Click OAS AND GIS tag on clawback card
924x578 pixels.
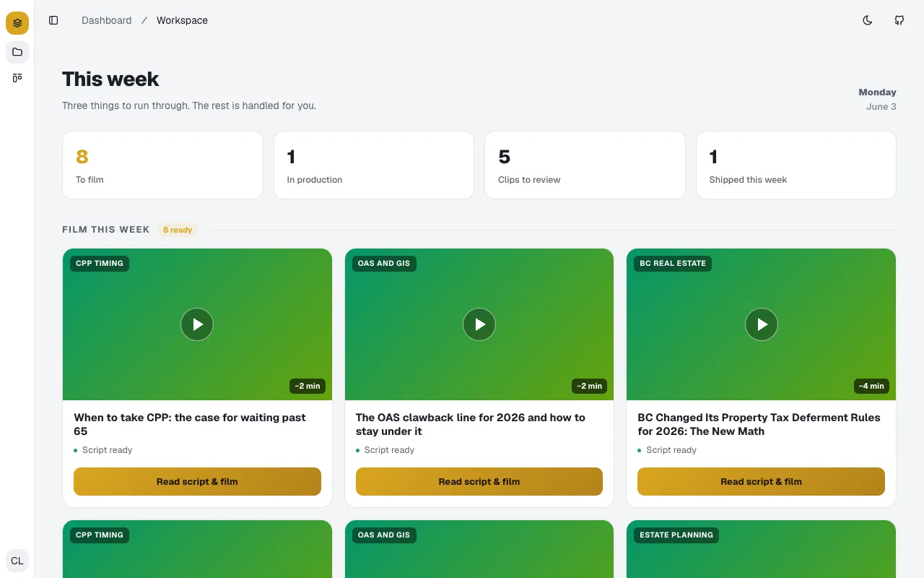point(384,263)
